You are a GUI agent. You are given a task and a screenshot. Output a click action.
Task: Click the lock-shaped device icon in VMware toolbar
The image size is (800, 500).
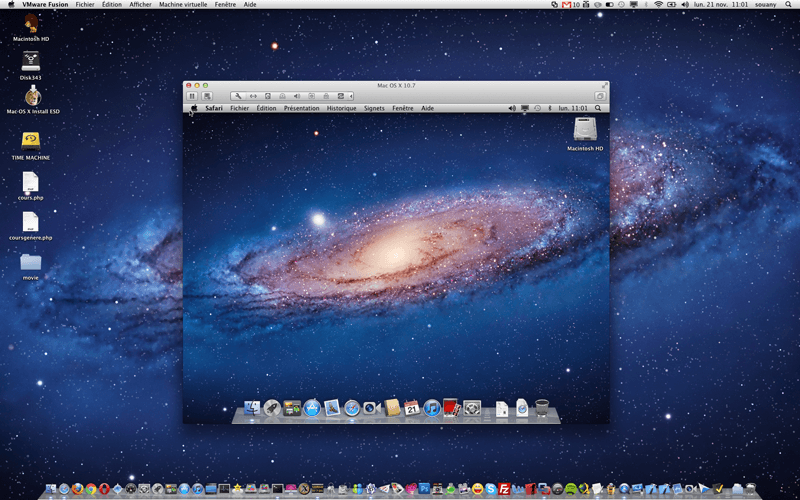click(x=326, y=96)
